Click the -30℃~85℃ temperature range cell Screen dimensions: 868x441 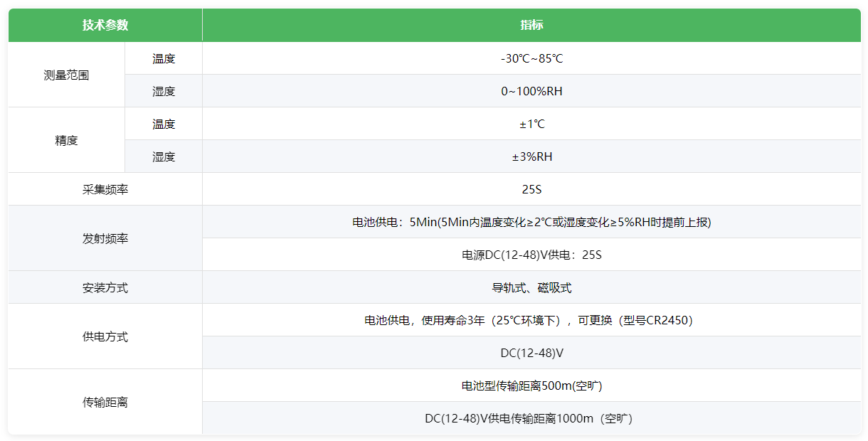[531, 58]
